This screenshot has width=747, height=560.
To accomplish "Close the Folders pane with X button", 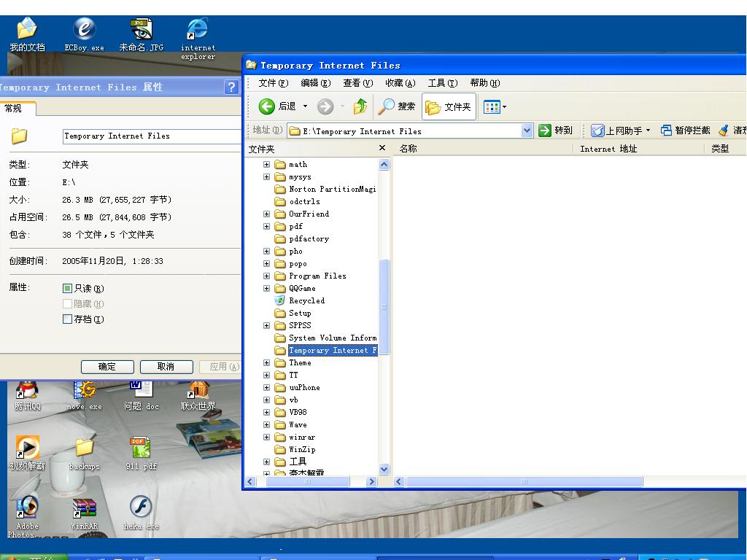I will [x=382, y=148].
